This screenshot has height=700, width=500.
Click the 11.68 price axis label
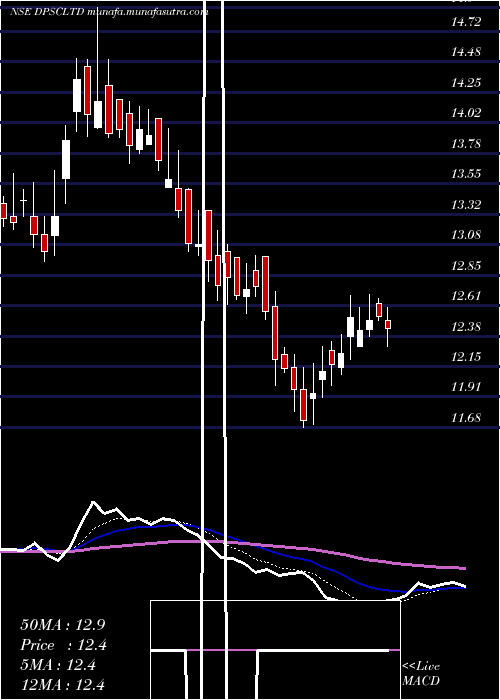[466, 418]
